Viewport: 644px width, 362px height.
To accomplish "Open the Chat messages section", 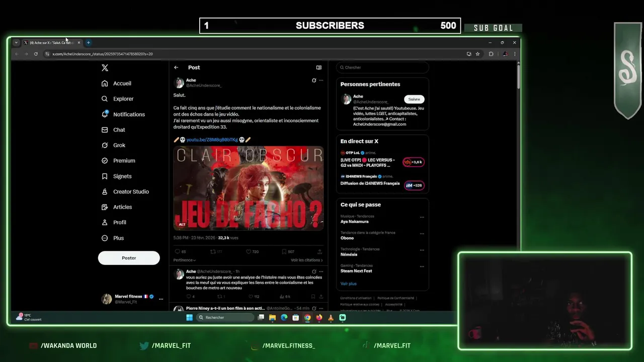I will (x=113, y=130).
